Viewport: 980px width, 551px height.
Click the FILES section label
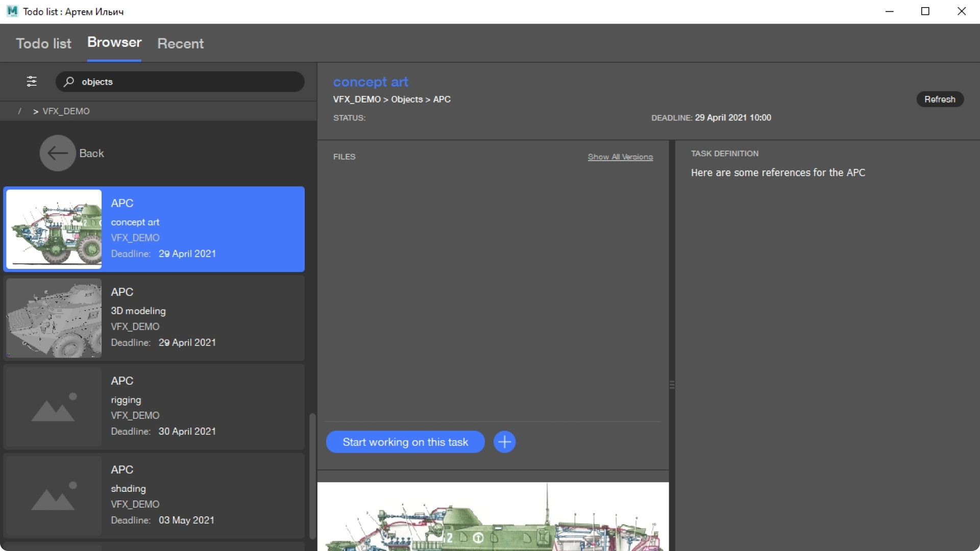pos(344,157)
